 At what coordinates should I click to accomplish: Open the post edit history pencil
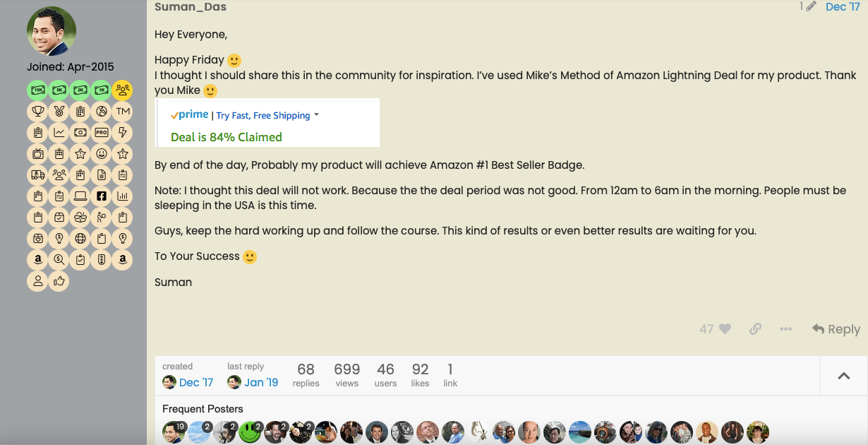click(x=811, y=6)
